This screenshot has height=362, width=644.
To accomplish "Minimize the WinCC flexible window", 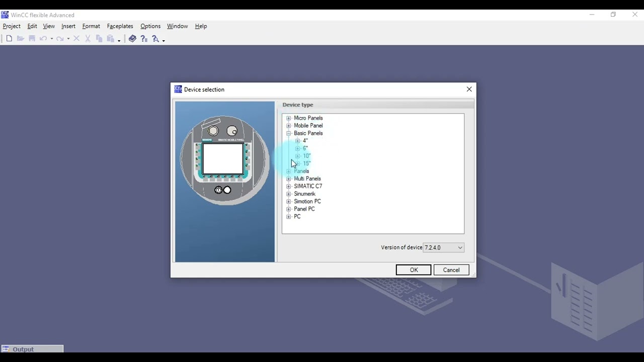I will click(x=592, y=15).
